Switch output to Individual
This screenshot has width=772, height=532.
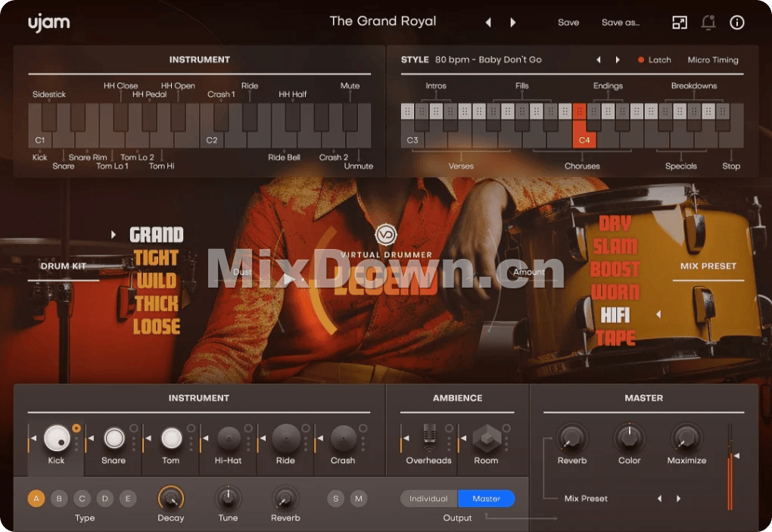(x=429, y=499)
